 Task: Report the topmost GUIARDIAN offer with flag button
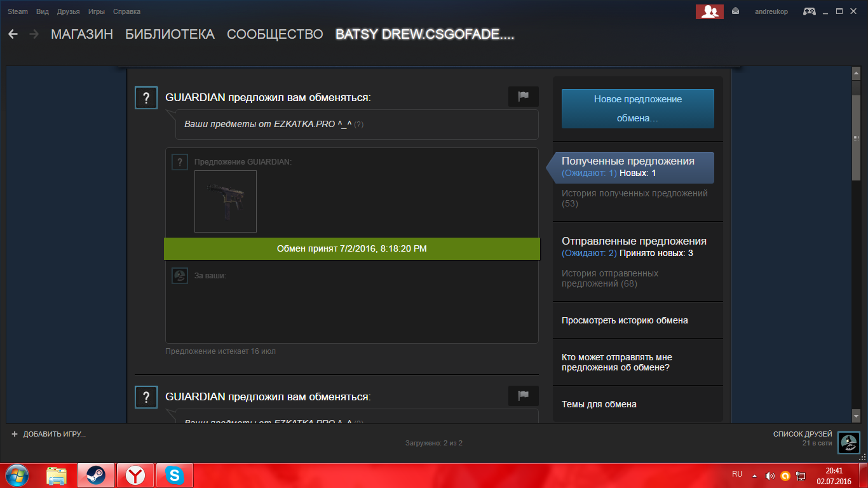pyautogui.click(x=524, y=97)
